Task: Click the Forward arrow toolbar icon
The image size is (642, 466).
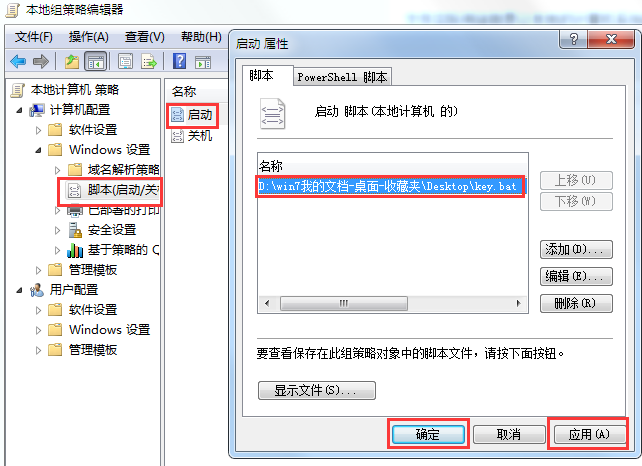Action: 41,62
